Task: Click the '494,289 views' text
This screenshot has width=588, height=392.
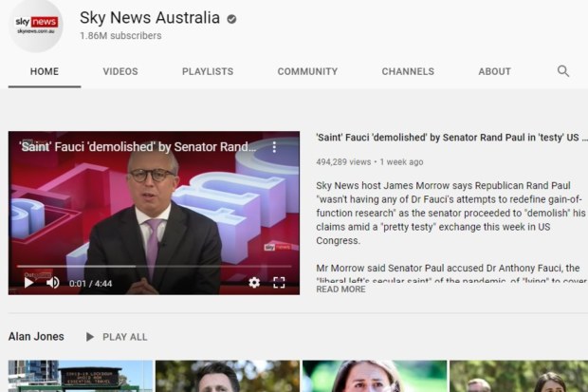Action: 343,162
